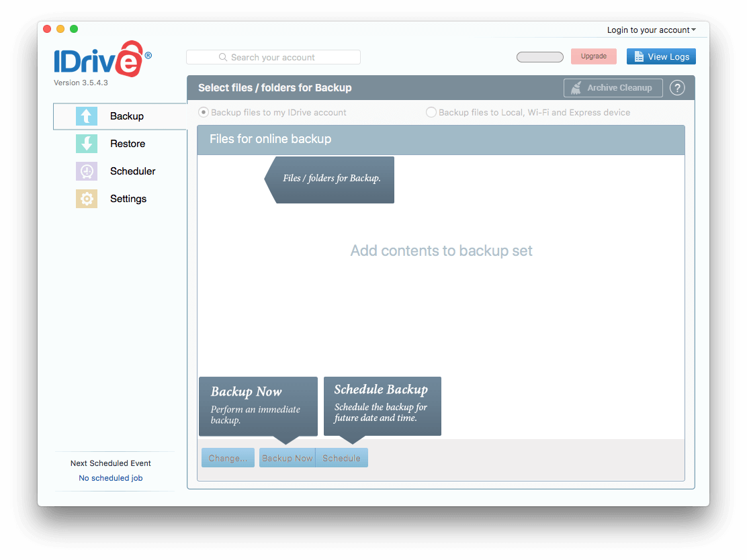Open the 'Login to your account' dropdown
This screenshot has width=747, height=560.
[651, 30]
